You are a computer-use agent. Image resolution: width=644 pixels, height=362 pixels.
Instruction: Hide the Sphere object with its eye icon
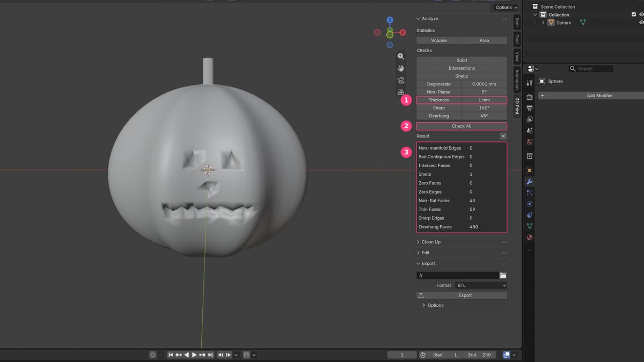pyautogui.click(x=641, y=23)
